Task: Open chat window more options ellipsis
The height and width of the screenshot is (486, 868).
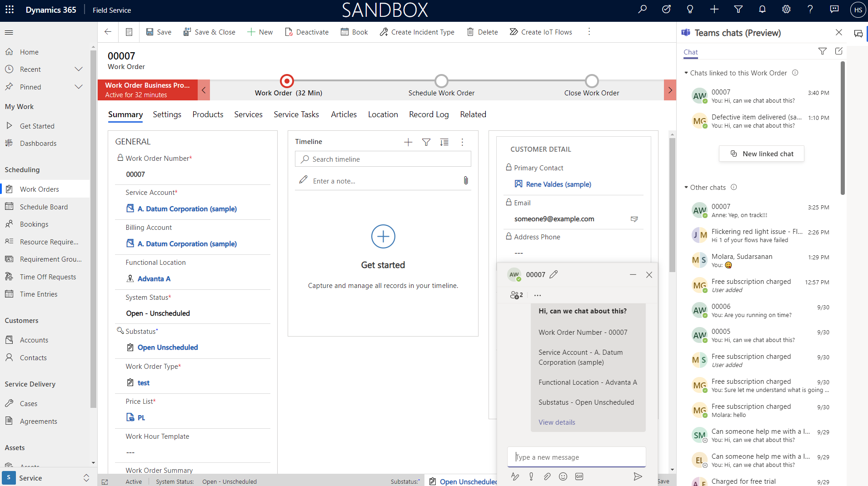Action: pos(538,295)
